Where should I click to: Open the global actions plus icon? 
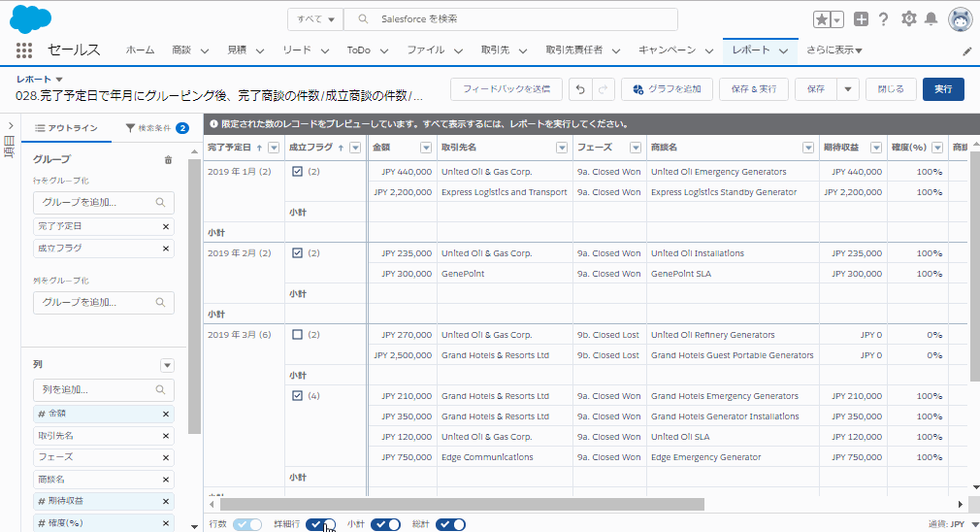pyautogui.click(x=862, y=19)
